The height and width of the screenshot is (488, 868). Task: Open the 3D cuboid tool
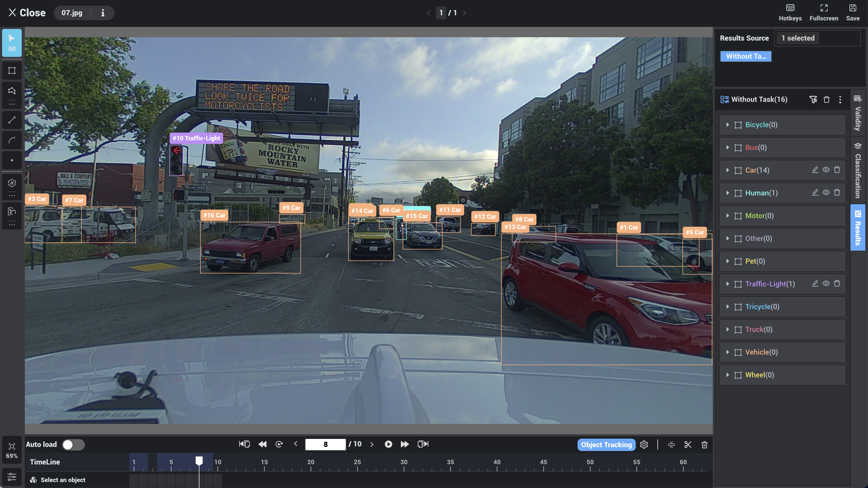click(x=12, y=183)
